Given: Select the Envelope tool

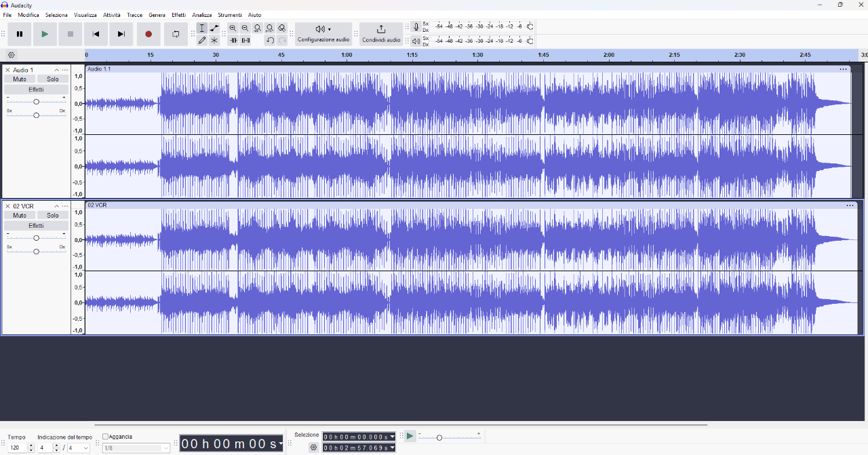Looking at the screenshot, I should click(x=214, y=28).
